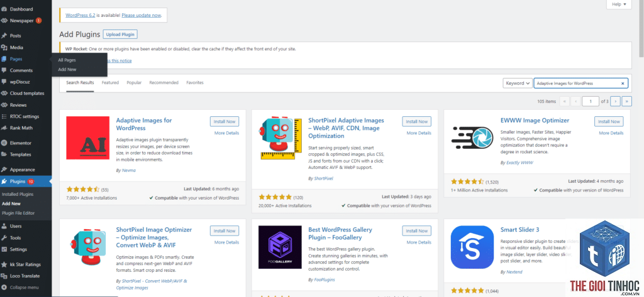
Task: Open the FooPlugins author link
Action: pyautogui.click(x=325, y=280)
